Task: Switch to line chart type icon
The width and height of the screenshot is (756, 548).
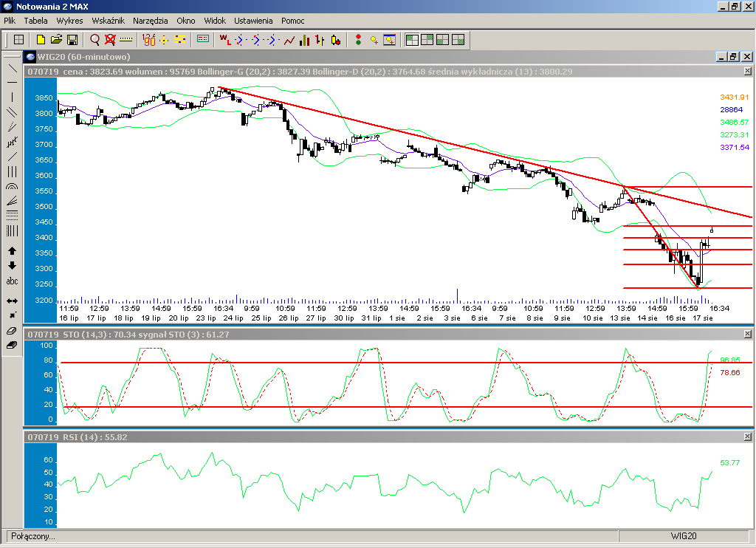Action: tap(289, 39)
